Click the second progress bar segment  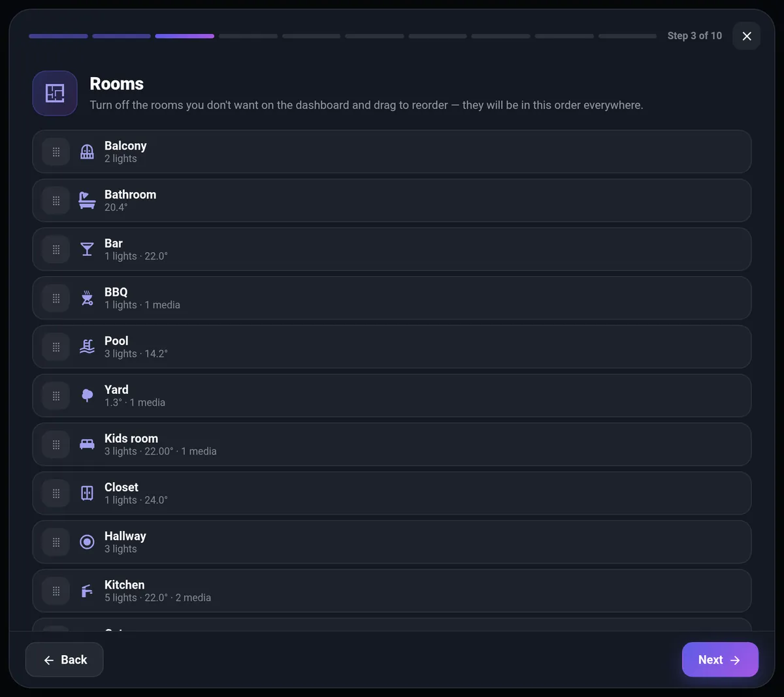click(122, 36)
